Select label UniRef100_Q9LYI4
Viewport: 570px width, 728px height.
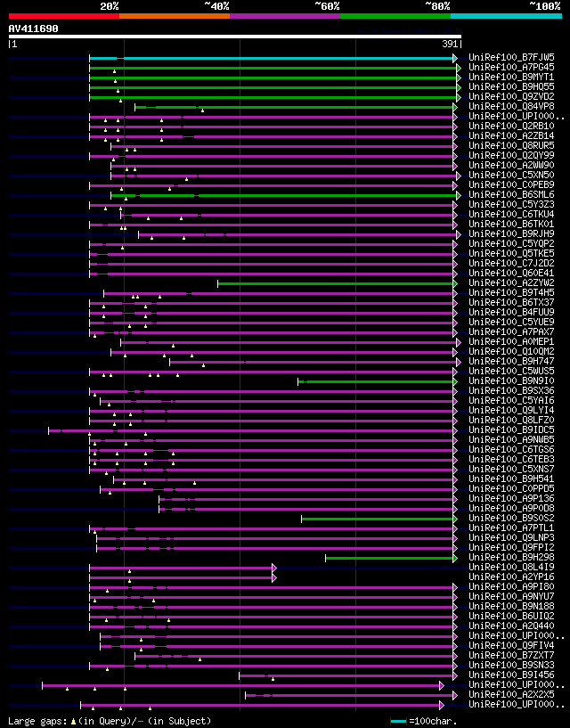(x=511, y=410)
